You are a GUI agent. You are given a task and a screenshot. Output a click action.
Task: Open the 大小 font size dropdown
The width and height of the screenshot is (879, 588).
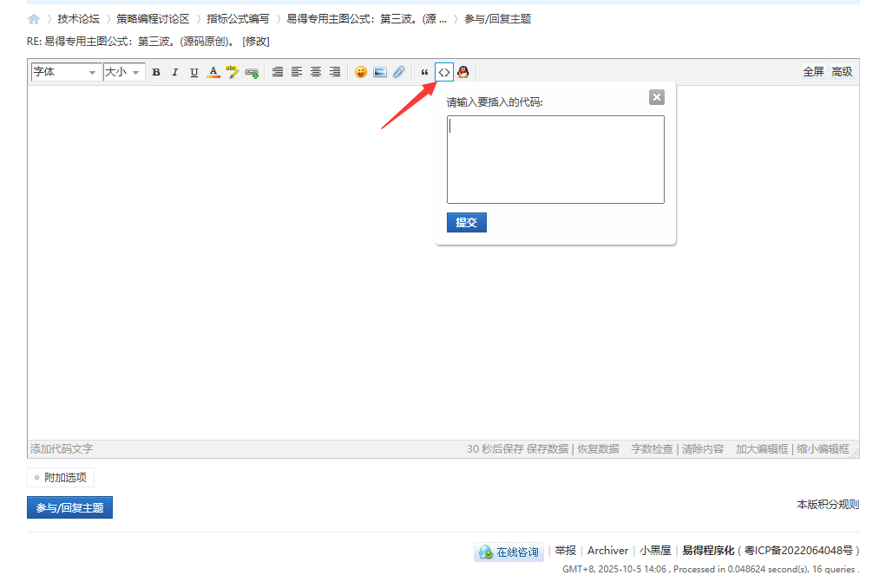pyautogui.click(x=120, y=72)
